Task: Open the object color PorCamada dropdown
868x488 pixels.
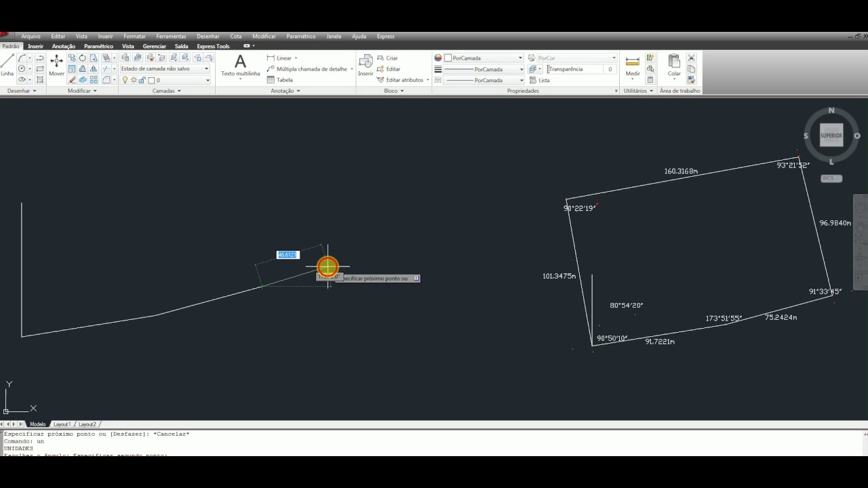Action: point(484,58)
